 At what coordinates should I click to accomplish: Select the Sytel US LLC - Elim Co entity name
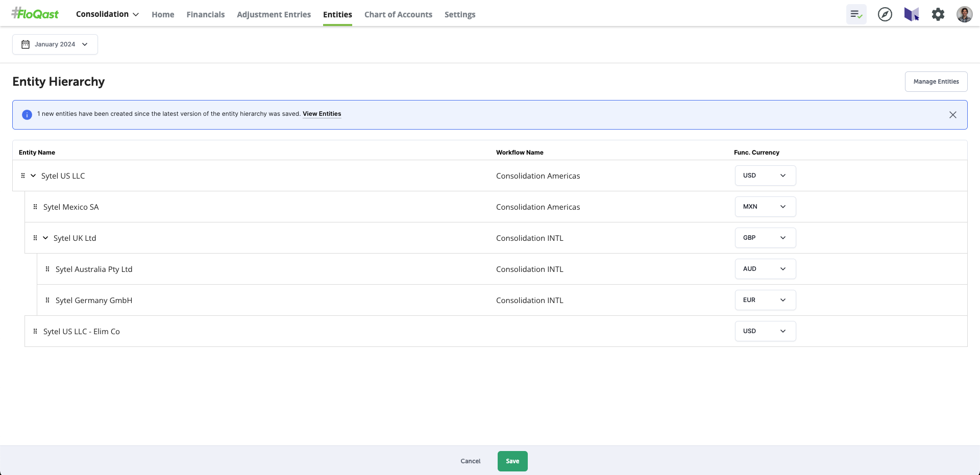(x=82, y=332)
